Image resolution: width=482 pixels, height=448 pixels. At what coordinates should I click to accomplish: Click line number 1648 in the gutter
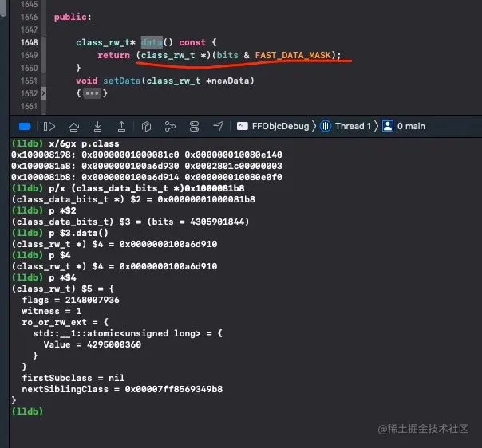coord(30,42)
